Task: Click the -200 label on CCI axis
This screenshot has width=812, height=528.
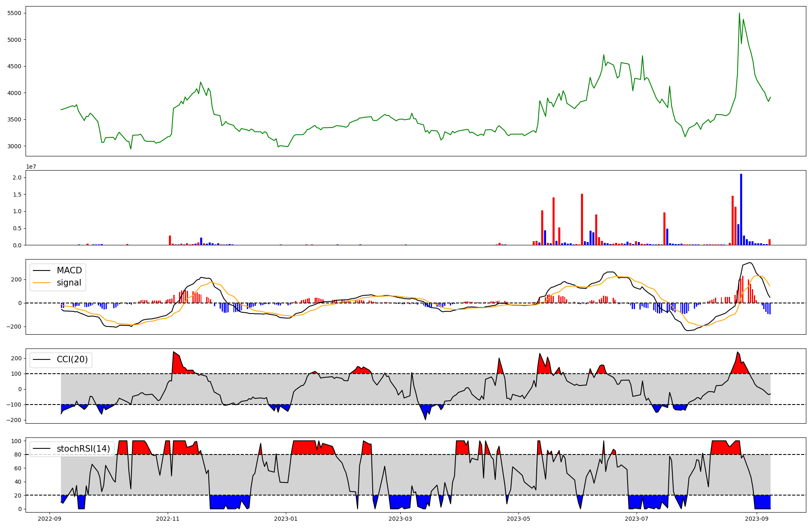Action: 13,420
